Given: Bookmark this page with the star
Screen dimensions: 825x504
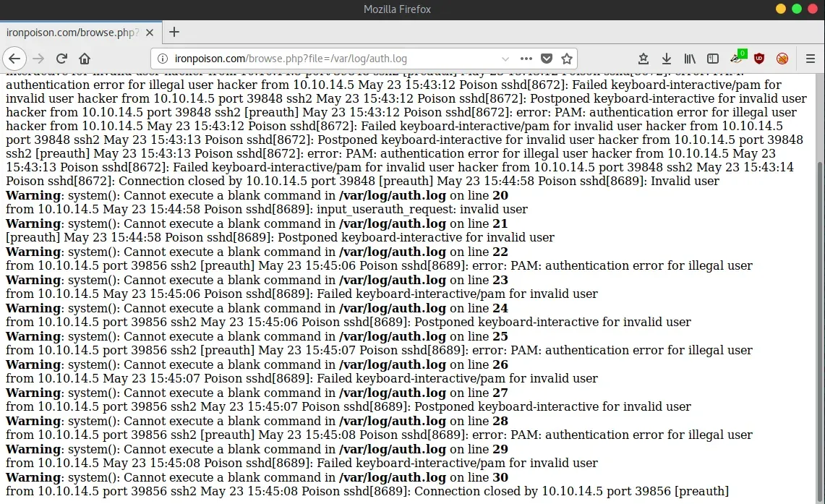Looking at the screenshot, I should pos(567,59).
